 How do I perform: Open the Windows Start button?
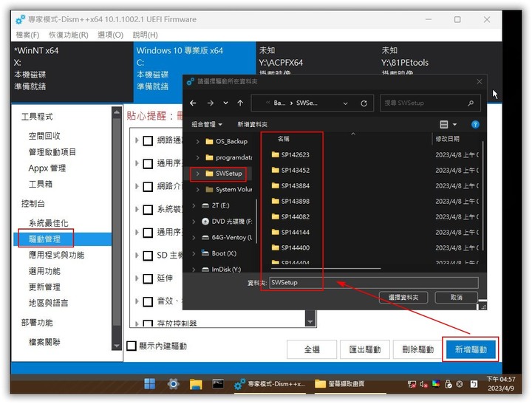point(149,384)
